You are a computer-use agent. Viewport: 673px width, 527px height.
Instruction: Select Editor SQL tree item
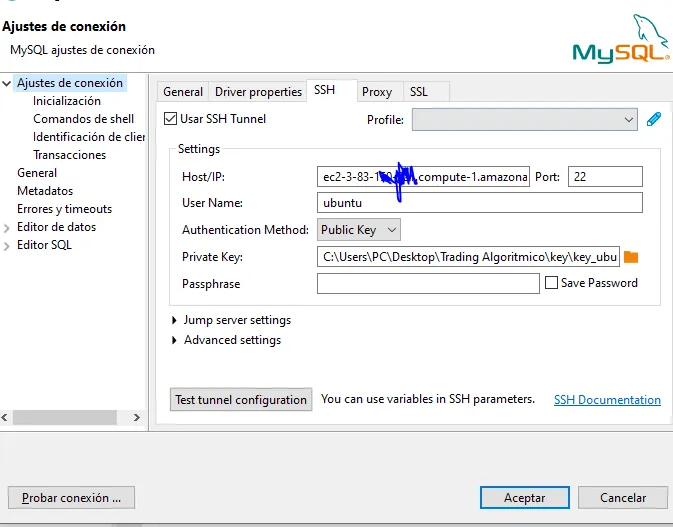pyautogui.click(x=44, y=245)
